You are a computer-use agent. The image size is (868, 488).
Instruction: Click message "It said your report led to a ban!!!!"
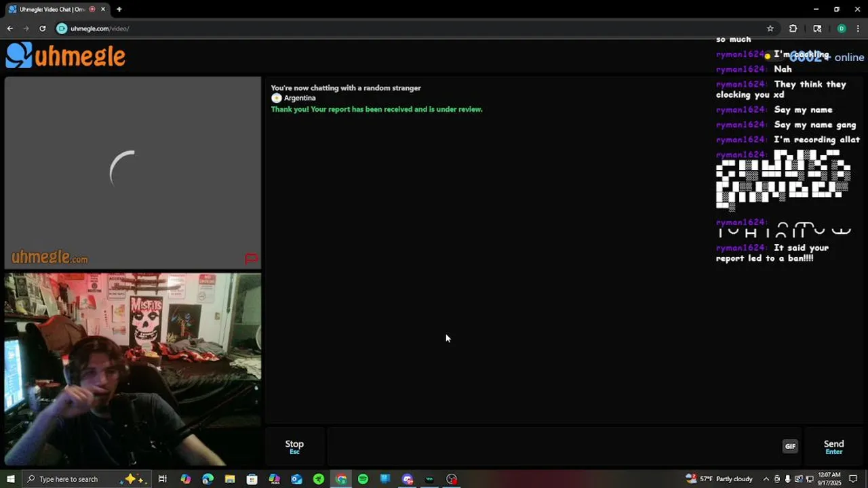click(x=772, y=253)
